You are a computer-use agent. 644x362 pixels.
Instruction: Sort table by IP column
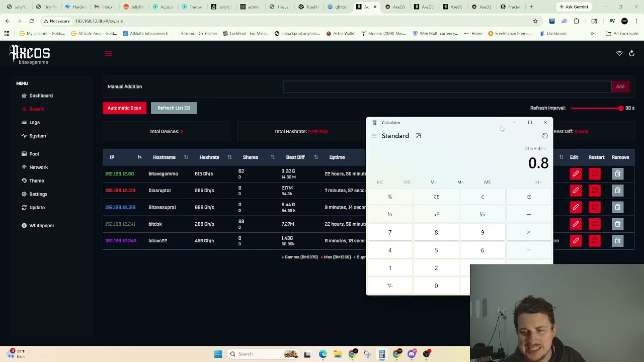click(139, 157)
